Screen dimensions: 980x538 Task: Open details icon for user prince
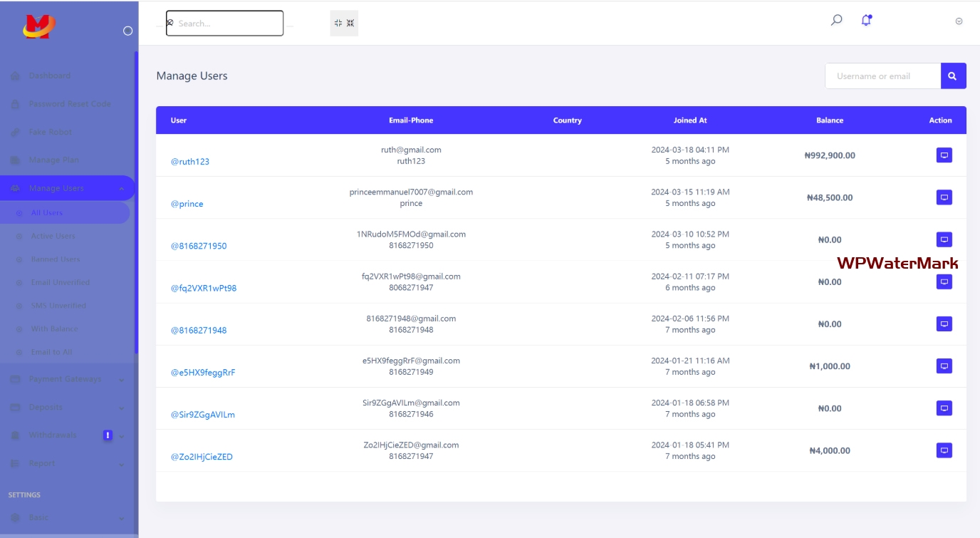[944, 197]
